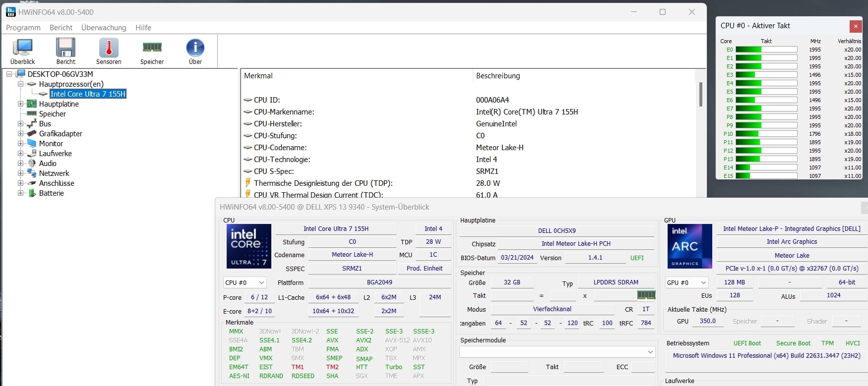This screenshot has width=868, height=386.
Task: Open the Überwachung menu
Action: (104, 28)
